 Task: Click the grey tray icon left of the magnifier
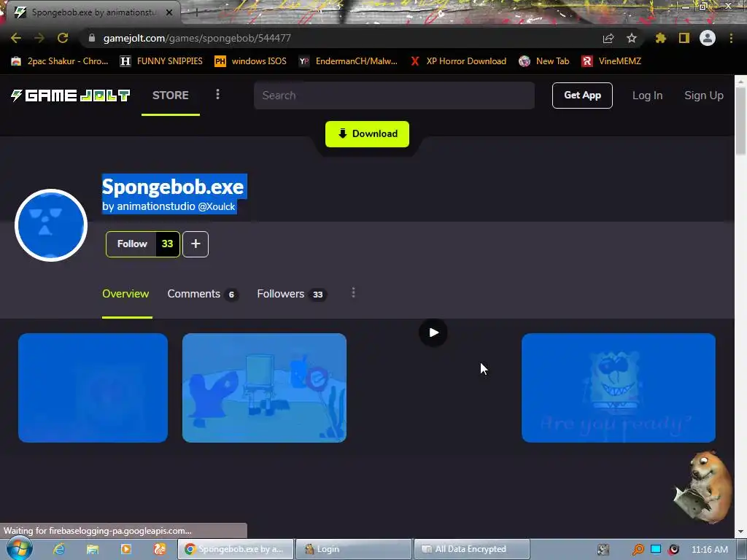point(603,549)
